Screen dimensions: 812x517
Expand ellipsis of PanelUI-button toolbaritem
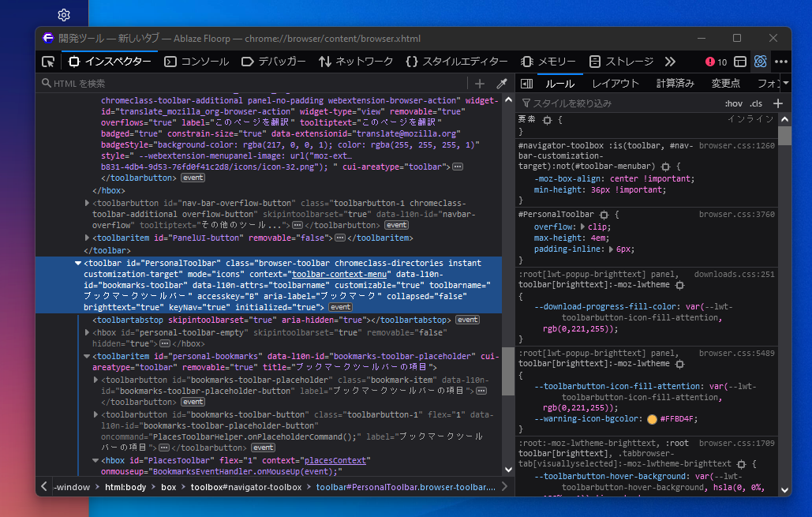pyautogui.click(x=340, y=238)
